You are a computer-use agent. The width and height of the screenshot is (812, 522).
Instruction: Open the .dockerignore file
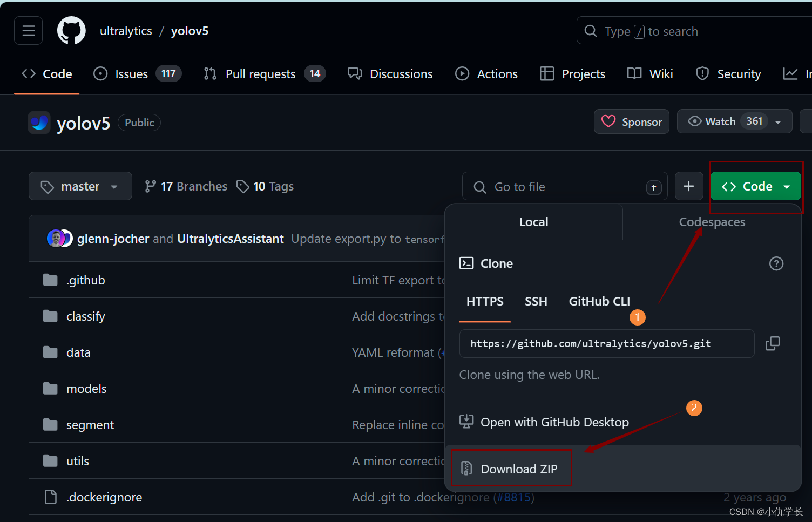104,497
